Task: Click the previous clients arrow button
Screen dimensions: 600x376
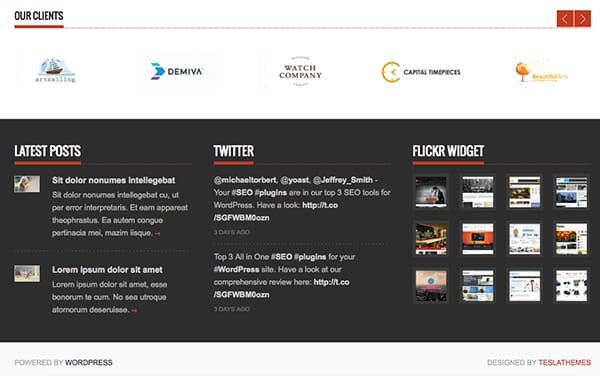Action: [565, 19]
